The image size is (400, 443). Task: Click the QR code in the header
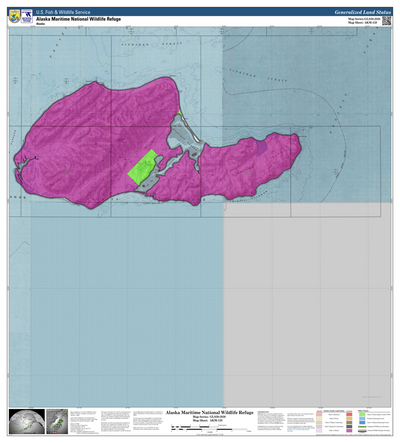[386, 21]
